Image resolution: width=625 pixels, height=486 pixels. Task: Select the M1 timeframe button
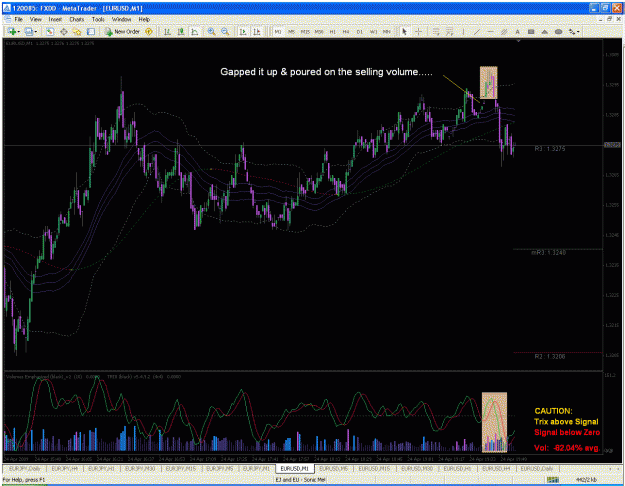278,31
